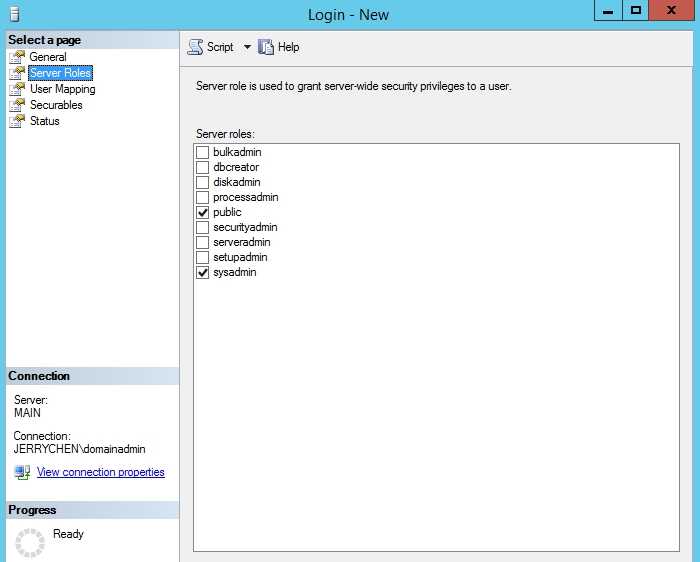
Task: Select the sysadmin role name
Action: tap(235, 272)
